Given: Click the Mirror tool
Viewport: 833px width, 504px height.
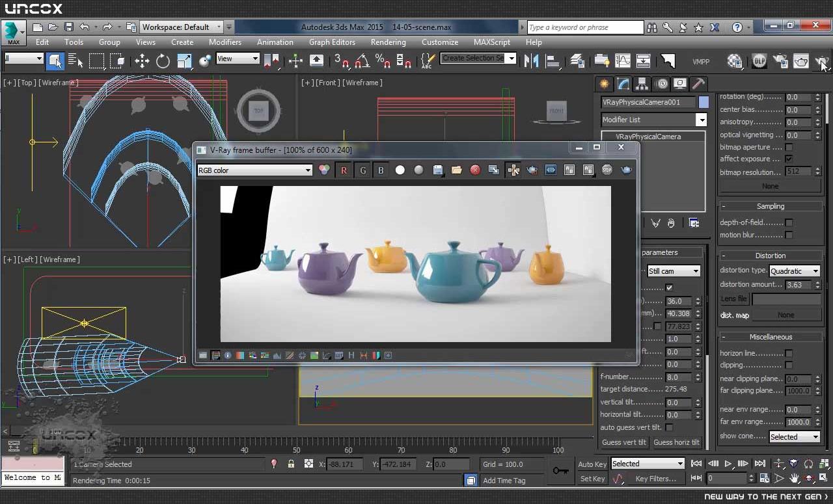Looking at the screenshot, I should [x=531, y=61].
